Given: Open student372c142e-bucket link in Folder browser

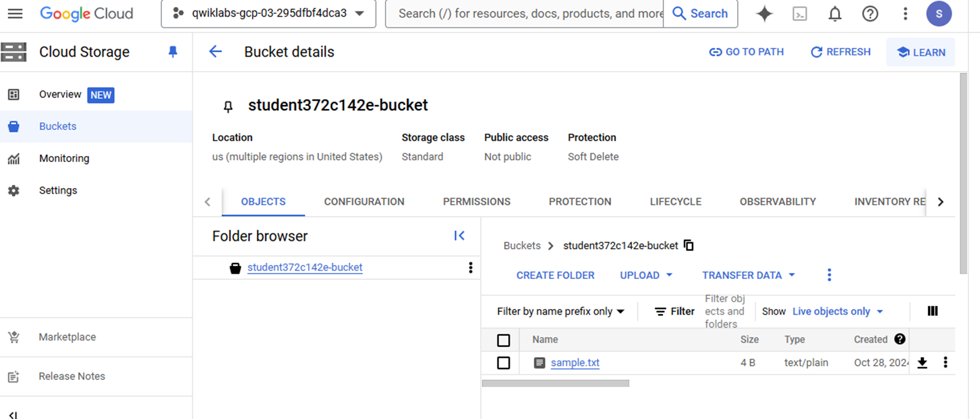Looking at the screenshot, I should [305, 267].
